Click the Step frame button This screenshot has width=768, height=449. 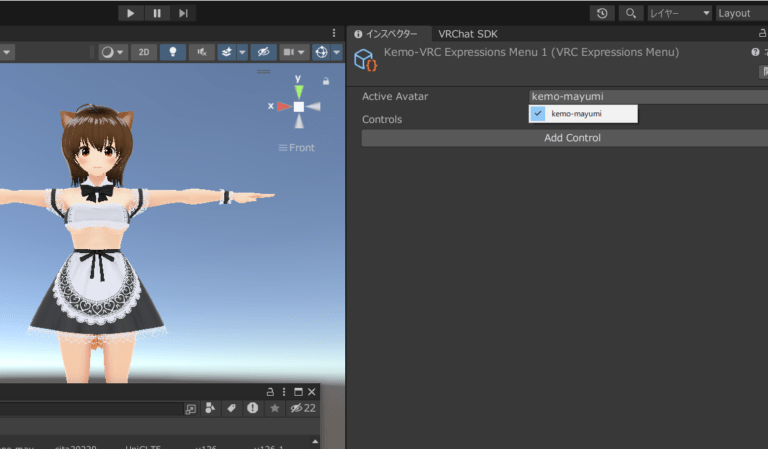pos(183,13)
